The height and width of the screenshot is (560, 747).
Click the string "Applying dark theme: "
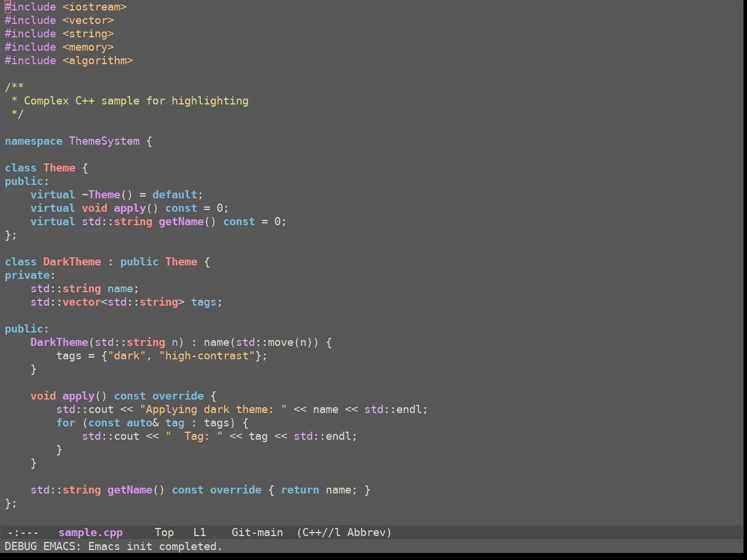point(214,409)
